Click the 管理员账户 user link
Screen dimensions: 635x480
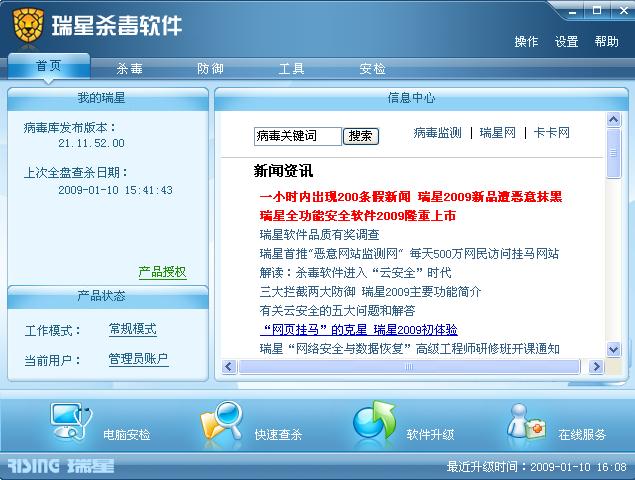pos(139,359)
